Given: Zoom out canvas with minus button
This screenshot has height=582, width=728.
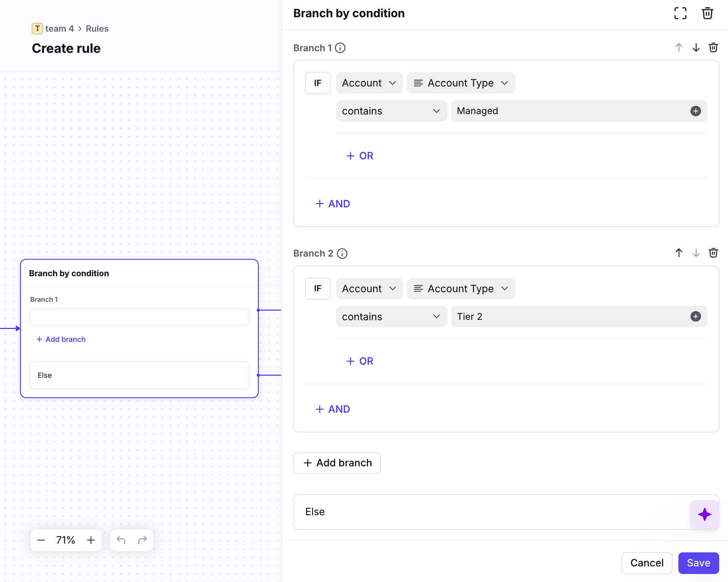Looking at the screenshot, I should click(x=41, y=540).
